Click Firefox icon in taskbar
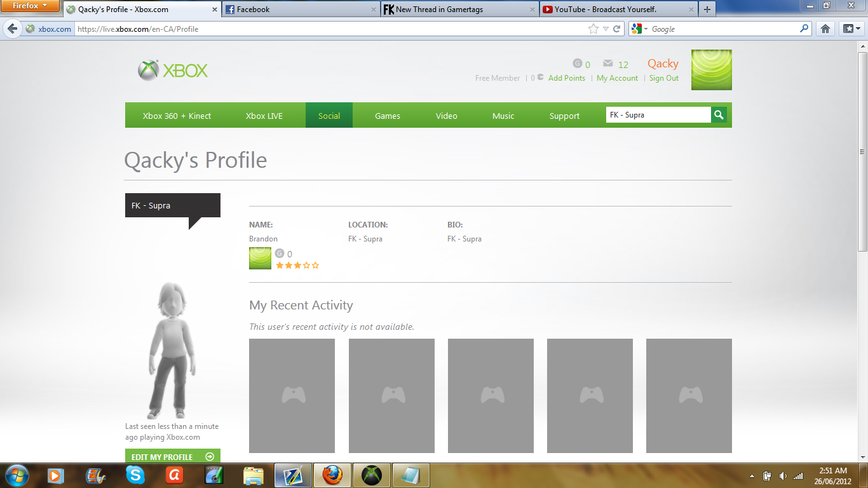This screenshot has height=488, width=868. click(x=332, y=475)
